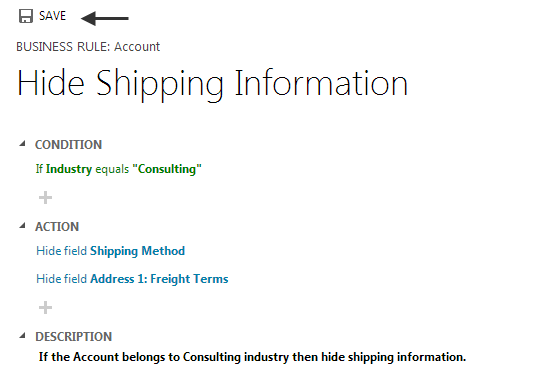534x391 pixels.
Task: Click the black arrow pointing at SAVE
Action: [x=105, y=18]
